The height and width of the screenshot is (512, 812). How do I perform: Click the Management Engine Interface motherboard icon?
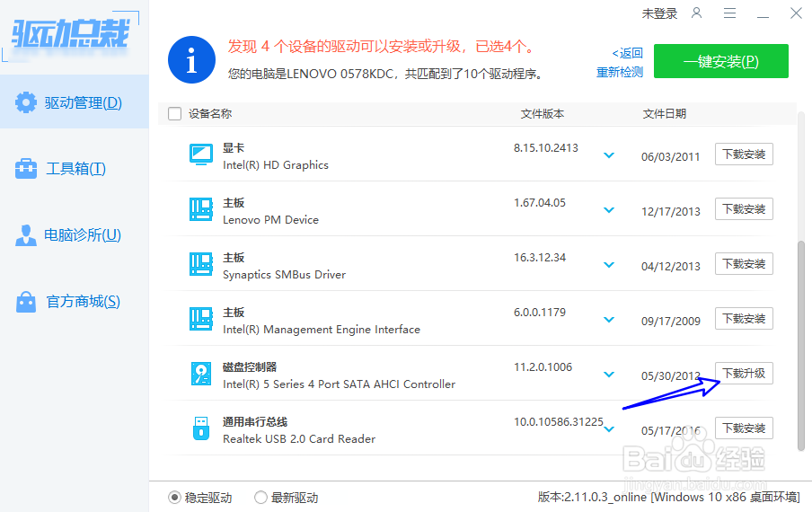coord(201,319)
